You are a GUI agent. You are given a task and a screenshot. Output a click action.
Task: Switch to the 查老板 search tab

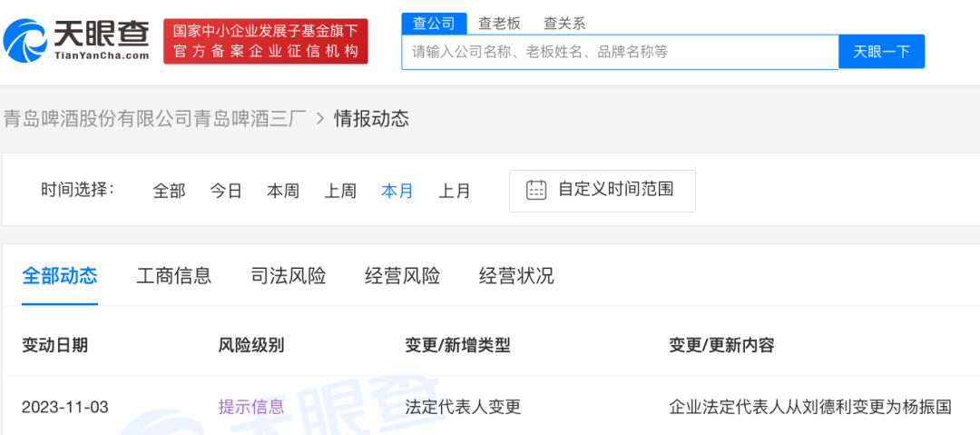click(x=499, y=24)
